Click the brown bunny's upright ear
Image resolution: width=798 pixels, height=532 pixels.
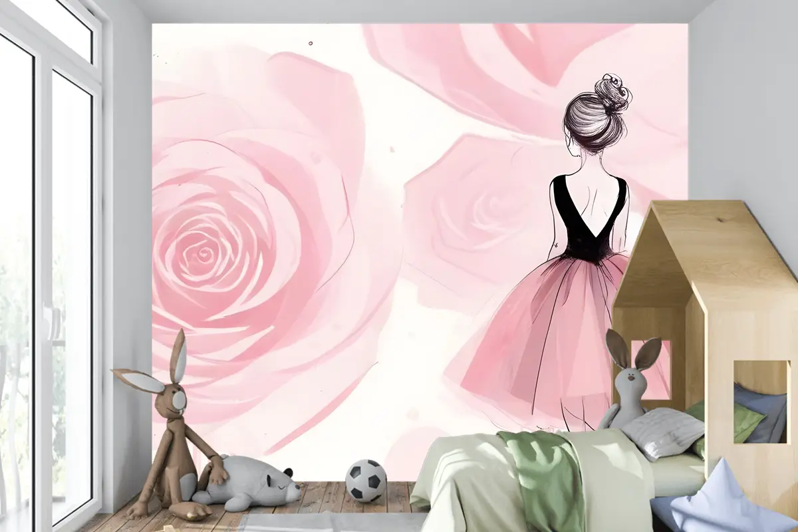click(178, 356)
